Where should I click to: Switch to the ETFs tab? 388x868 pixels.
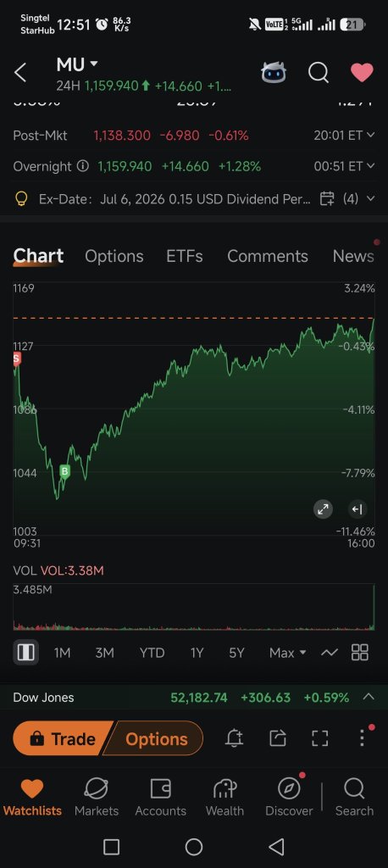pyautogui.click(x=185, y=256)
